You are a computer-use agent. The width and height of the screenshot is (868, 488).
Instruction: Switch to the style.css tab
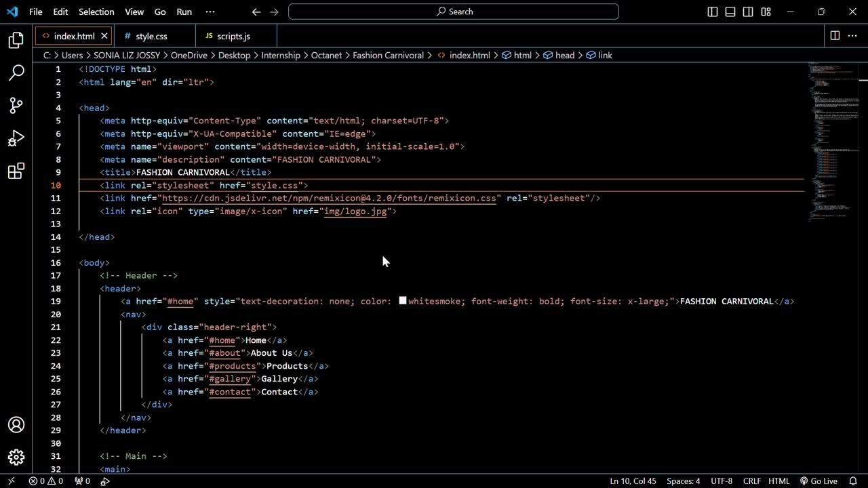pyautogui.click(x=151, y=37)
